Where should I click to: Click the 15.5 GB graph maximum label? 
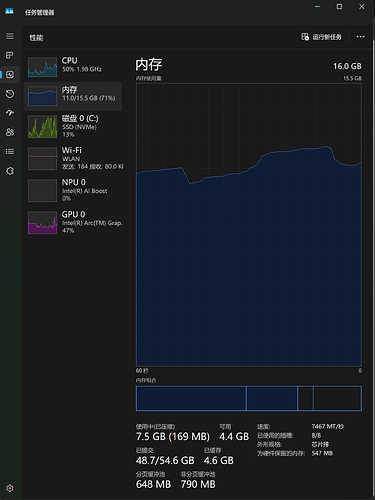pos(352,78)
